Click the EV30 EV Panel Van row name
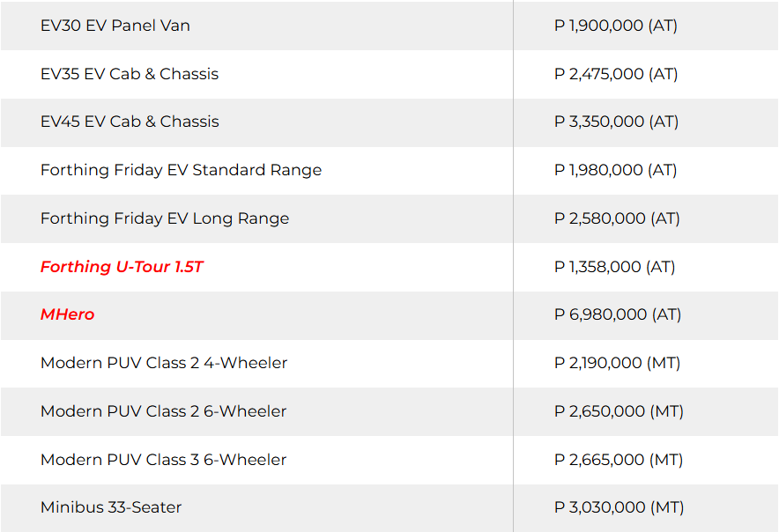The height and width of the screenshot is (532, 779). 115,26
